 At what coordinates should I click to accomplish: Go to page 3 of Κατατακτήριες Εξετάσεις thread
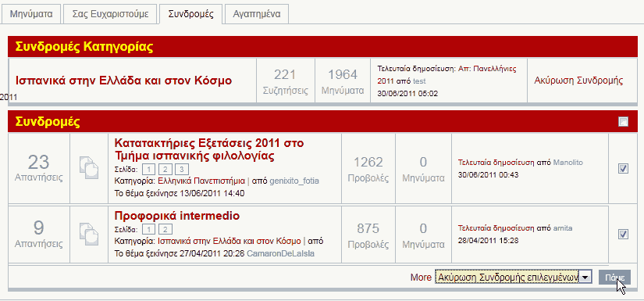[182, 170]
